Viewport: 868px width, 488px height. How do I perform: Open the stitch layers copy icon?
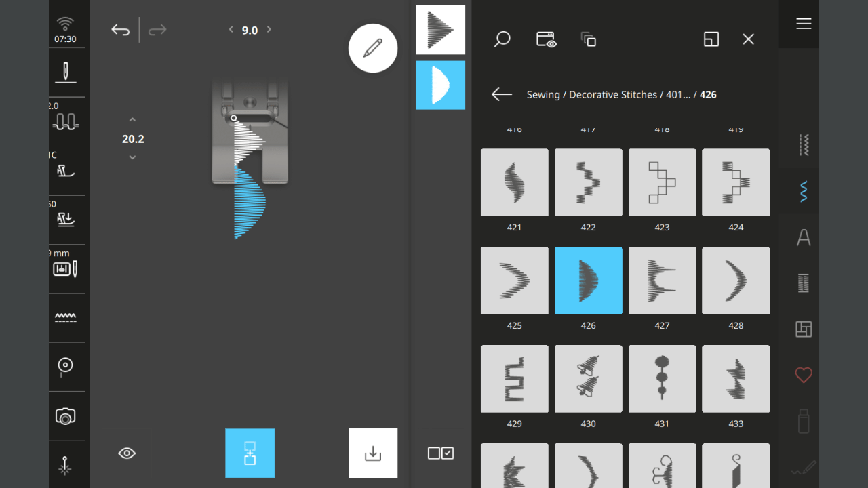coord(589,39)
